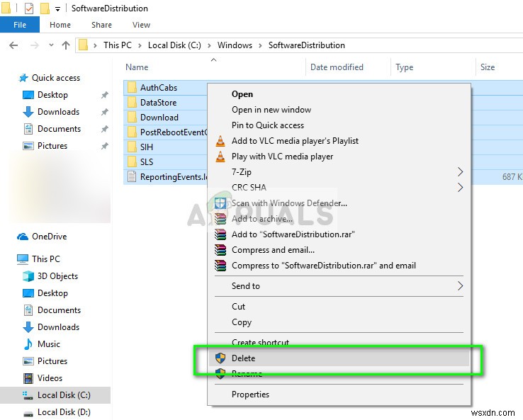Sort by the Name column header
The height and width of the screenshot is (420, 523).
pyautogui.click(x=137, y=67)
